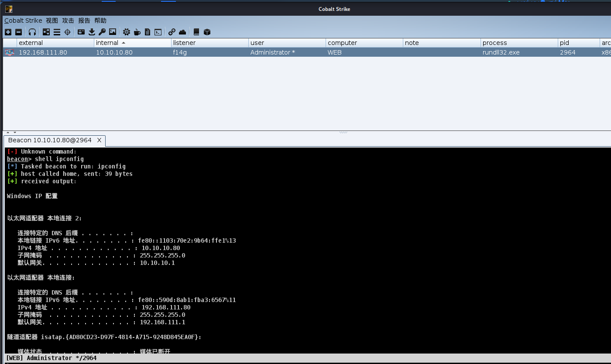Click the '[WEB] Administrator */2964' status bar
This screenshot has height=364, width=611.
pos(51,358)
